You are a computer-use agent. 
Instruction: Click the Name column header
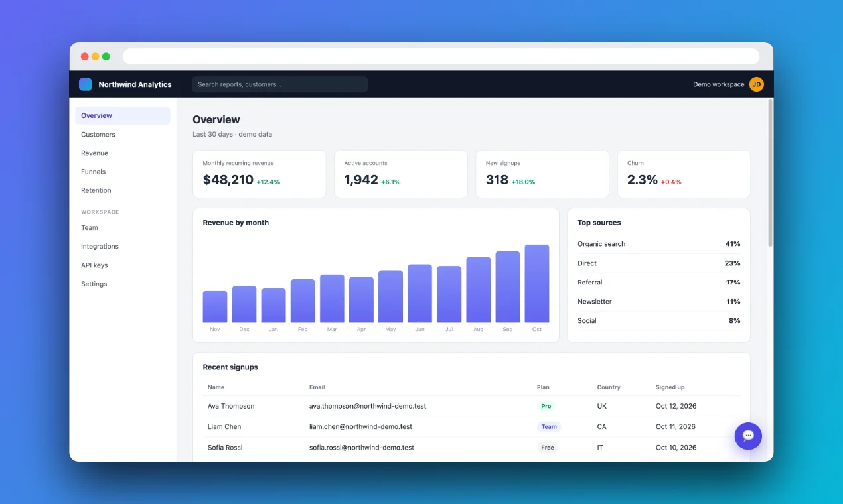tap(216, 387)
